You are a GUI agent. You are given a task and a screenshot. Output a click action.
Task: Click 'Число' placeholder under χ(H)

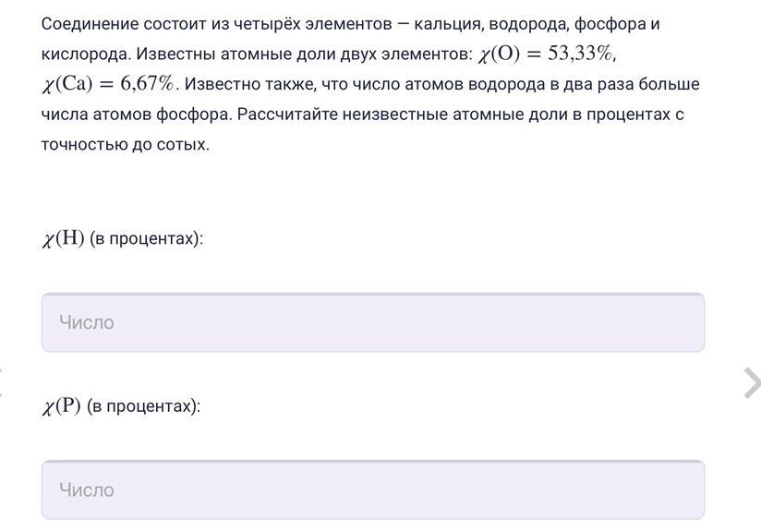[87, 322]
